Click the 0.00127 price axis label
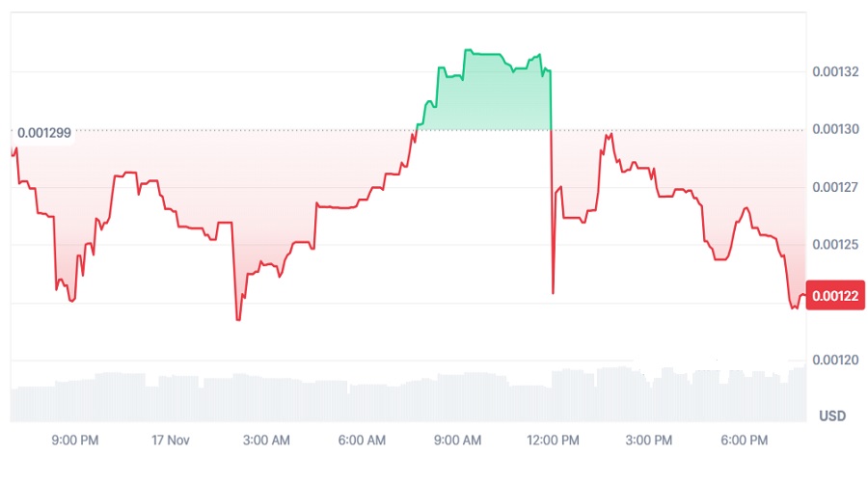This screenshot has height=482, width=868. [836, 188]
